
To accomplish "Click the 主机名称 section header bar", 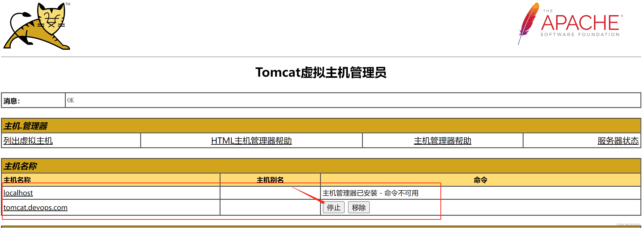I will coord(321,166).
